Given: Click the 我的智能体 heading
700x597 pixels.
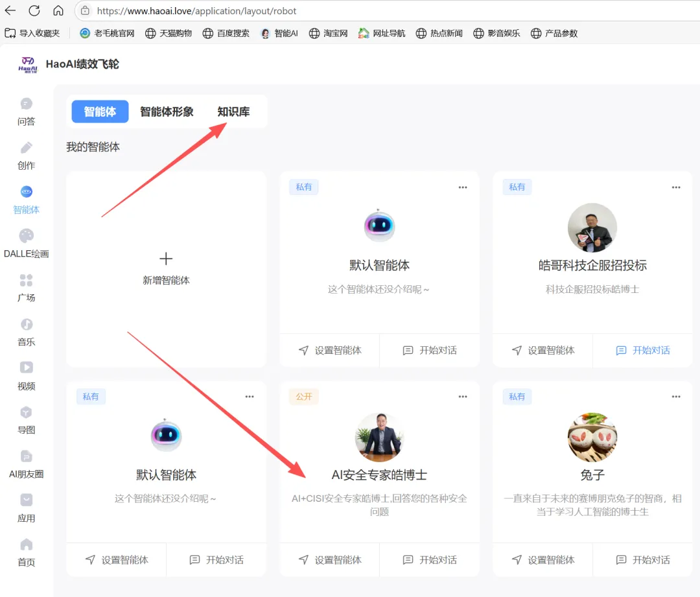Looking at the screenshot, I should click(93, 147).
